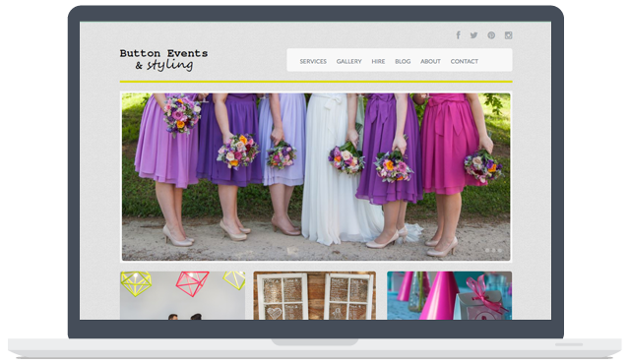Open the Pinterest icon
630x364 pixels.
click(491, 35)
